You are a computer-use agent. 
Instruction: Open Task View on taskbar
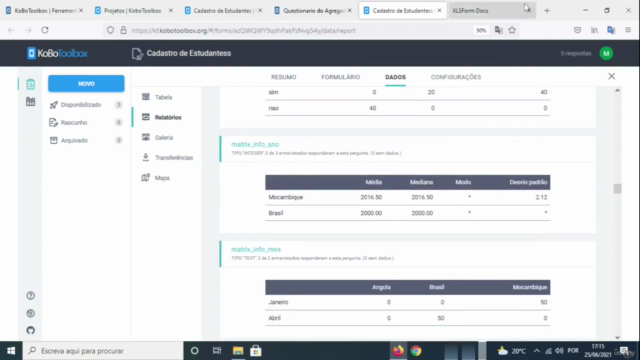(x=217, y=351)
